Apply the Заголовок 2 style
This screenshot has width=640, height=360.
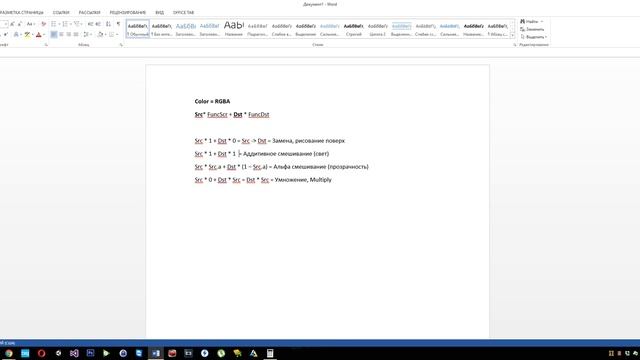point(210,29)
